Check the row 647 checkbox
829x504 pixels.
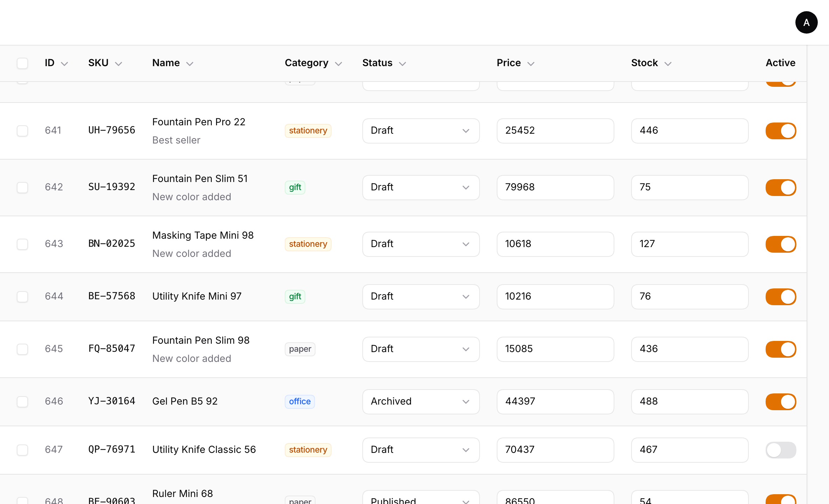click(22, 450)
